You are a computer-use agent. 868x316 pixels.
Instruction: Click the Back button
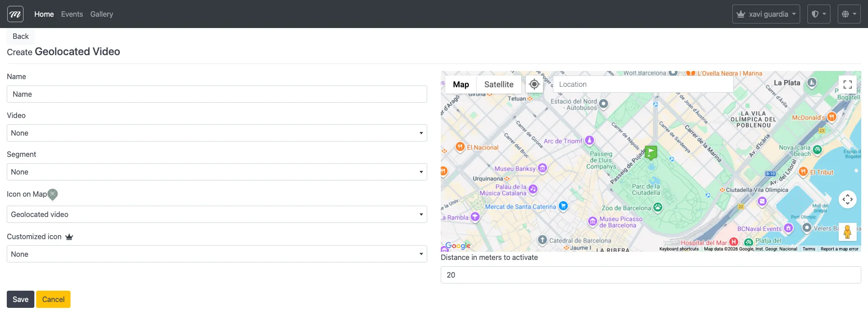20,36
